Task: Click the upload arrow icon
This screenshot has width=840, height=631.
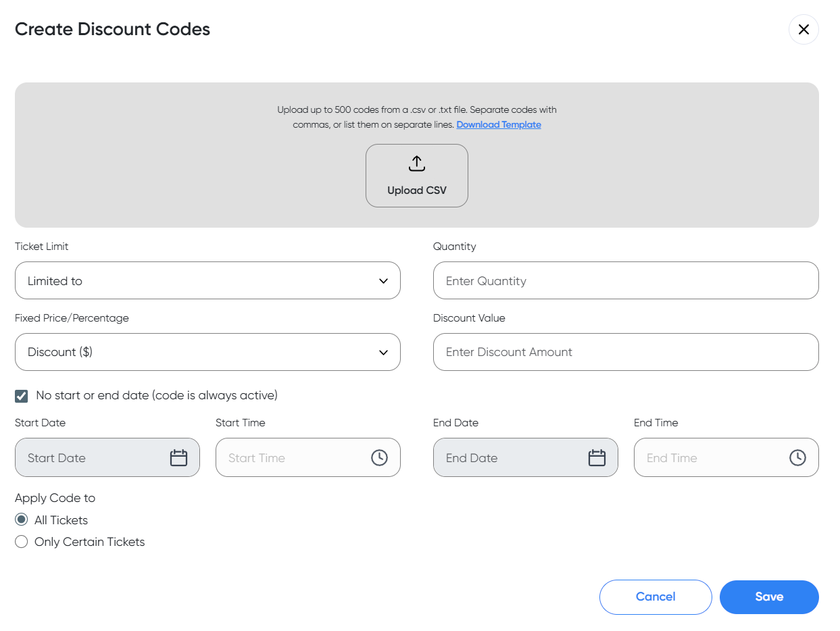Action: 417,163
